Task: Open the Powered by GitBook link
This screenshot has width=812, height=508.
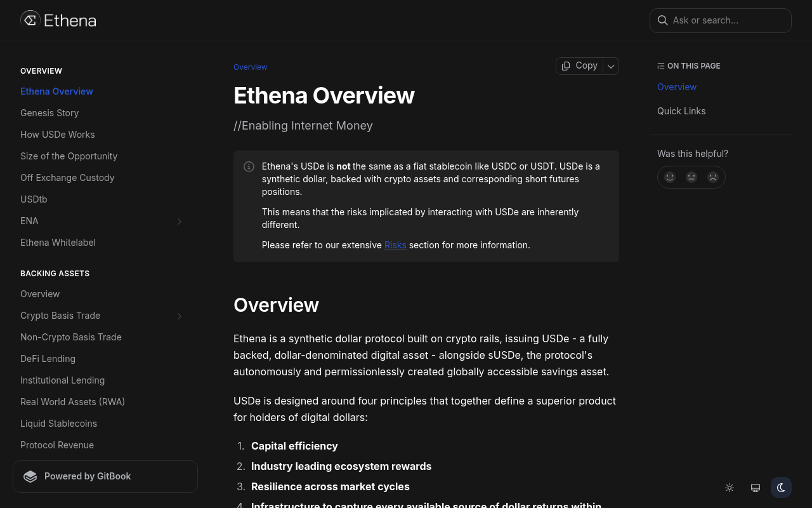Action: 105,476
